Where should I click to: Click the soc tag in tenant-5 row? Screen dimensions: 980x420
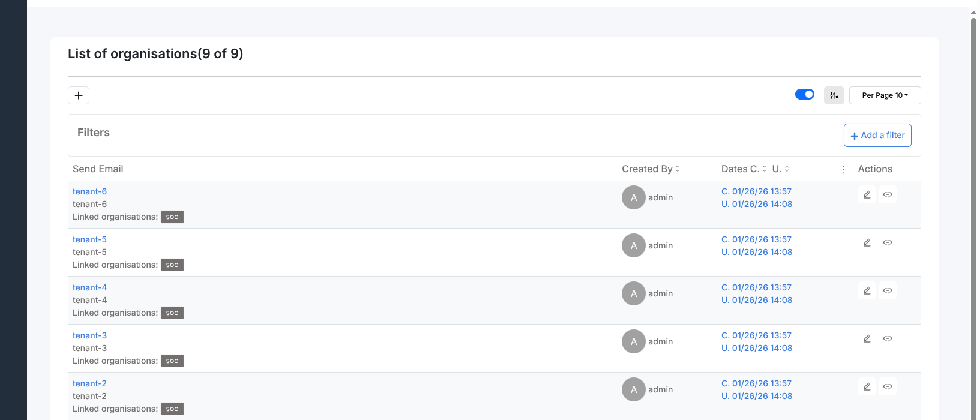click(x=172, y=265)
